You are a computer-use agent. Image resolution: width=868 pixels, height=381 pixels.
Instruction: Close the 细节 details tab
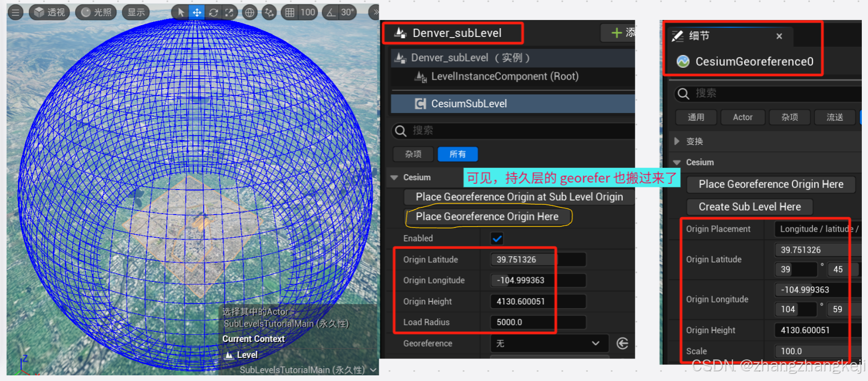(x=779, y=36)
